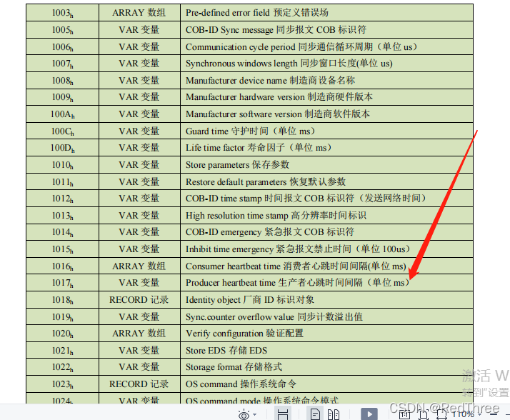
Task: Select 'Synchronous windows length' cell
Action: coord(326,64)
